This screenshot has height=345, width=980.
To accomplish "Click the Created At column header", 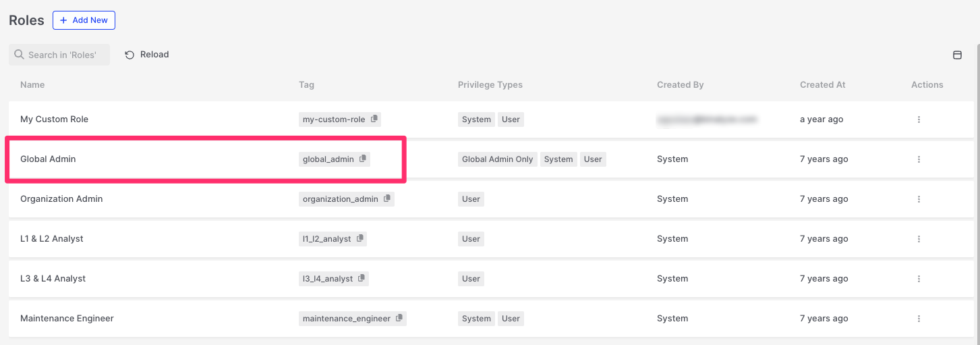I will pos(822,85).
